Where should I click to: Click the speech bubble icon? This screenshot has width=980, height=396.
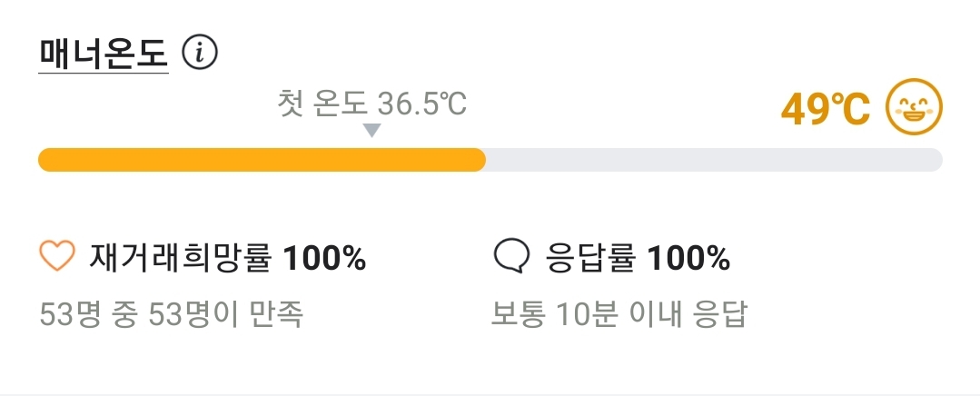click(511, 256)
